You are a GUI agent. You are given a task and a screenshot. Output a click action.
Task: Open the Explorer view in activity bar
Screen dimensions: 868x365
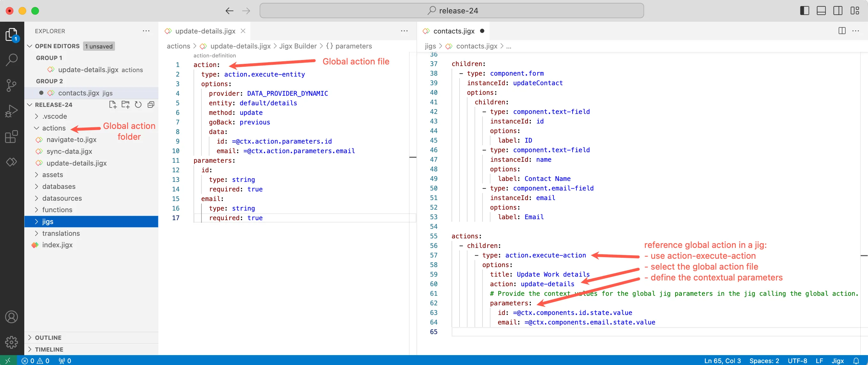pos(12,35)
